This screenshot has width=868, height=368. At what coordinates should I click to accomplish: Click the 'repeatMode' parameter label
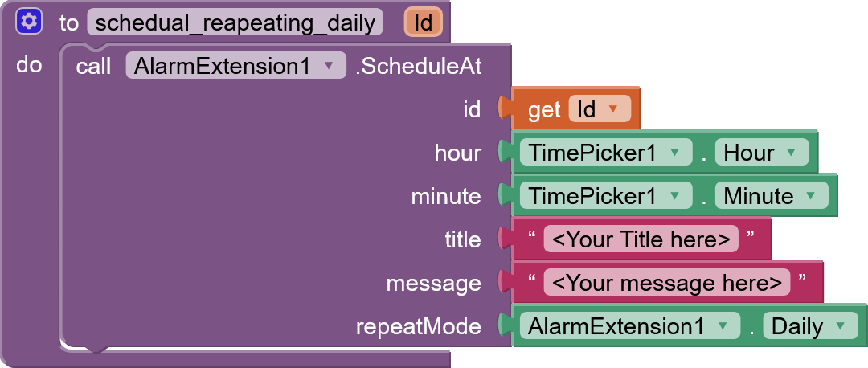click(418, 326)
